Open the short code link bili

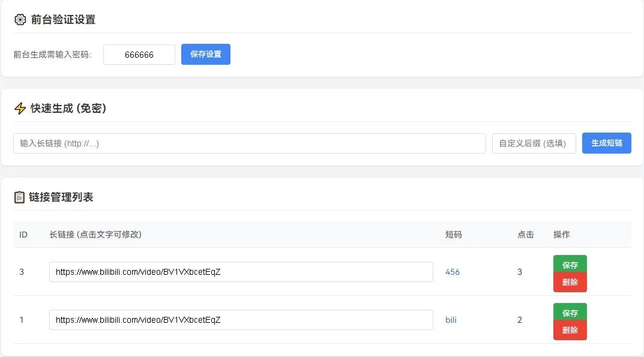click(x=451, y=320)
